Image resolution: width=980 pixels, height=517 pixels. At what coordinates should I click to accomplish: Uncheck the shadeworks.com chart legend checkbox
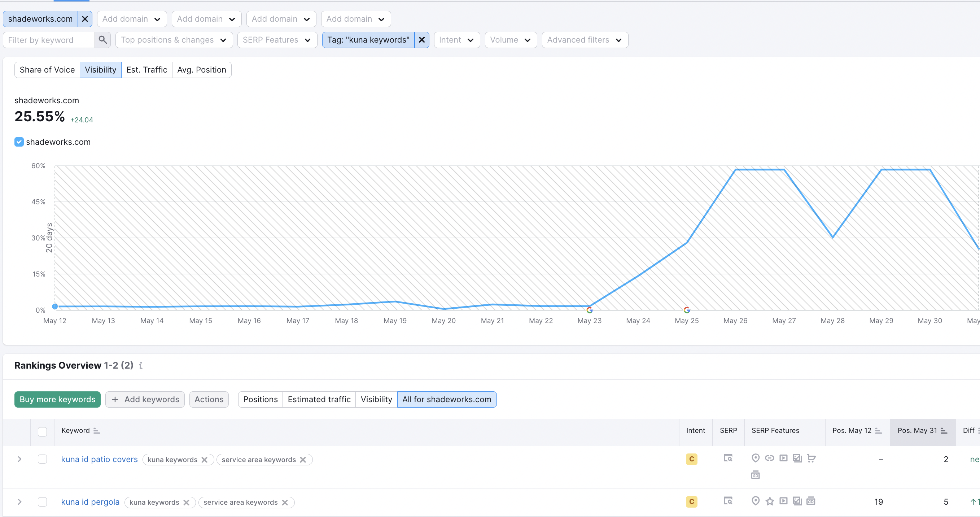coord(19,142)
